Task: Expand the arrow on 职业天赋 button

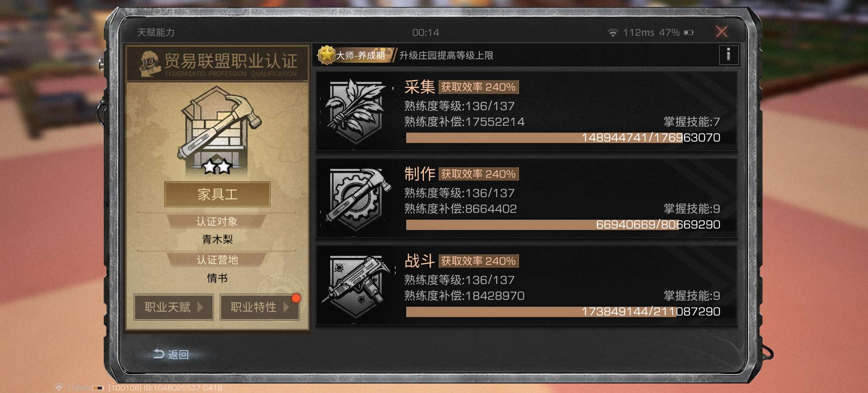Action: [x=200, y=307]
